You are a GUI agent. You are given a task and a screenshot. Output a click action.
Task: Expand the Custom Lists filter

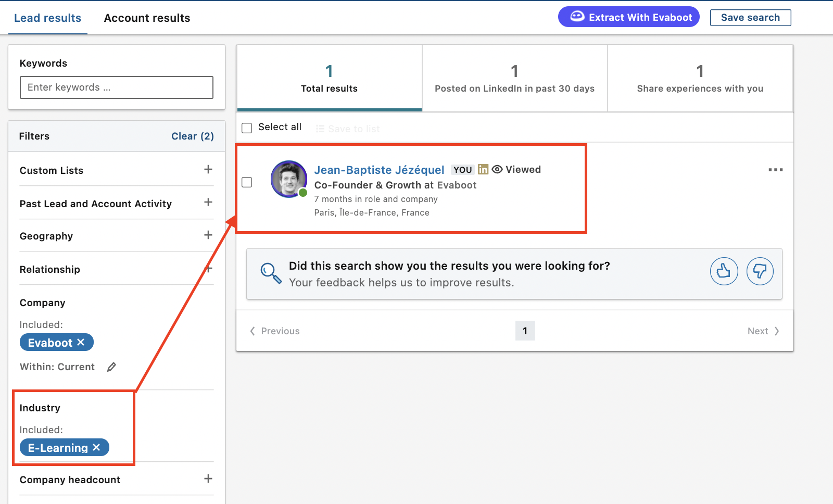(x=208, y=170)
